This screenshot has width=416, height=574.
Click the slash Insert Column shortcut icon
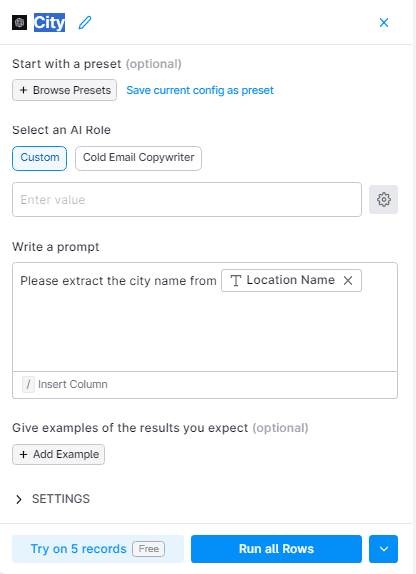[x=28, y=384]
